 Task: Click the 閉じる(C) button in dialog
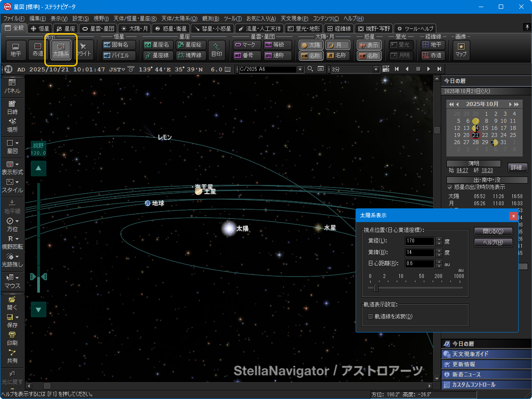[x=493, y=231]
